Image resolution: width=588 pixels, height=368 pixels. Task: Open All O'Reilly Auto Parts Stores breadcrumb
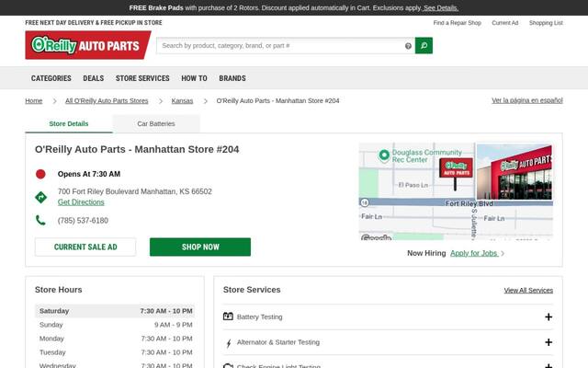[x=107, y=100]
